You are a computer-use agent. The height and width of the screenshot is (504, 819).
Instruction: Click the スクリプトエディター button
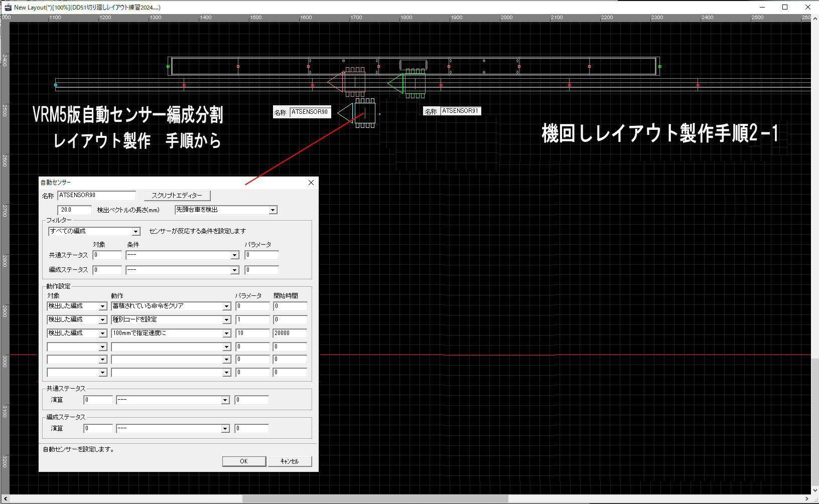click(177, 195)
